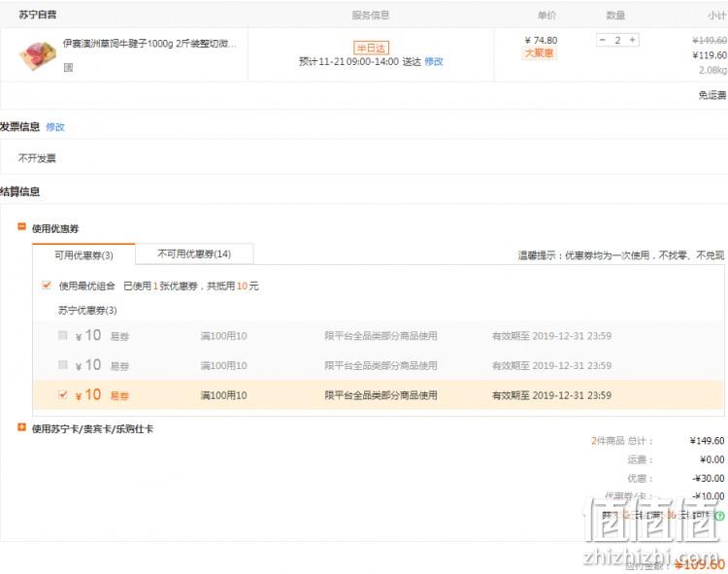Click the 苏宁优惠券(3) heading
The width and height of the screenshot is (728, 574).
[87, 310]
